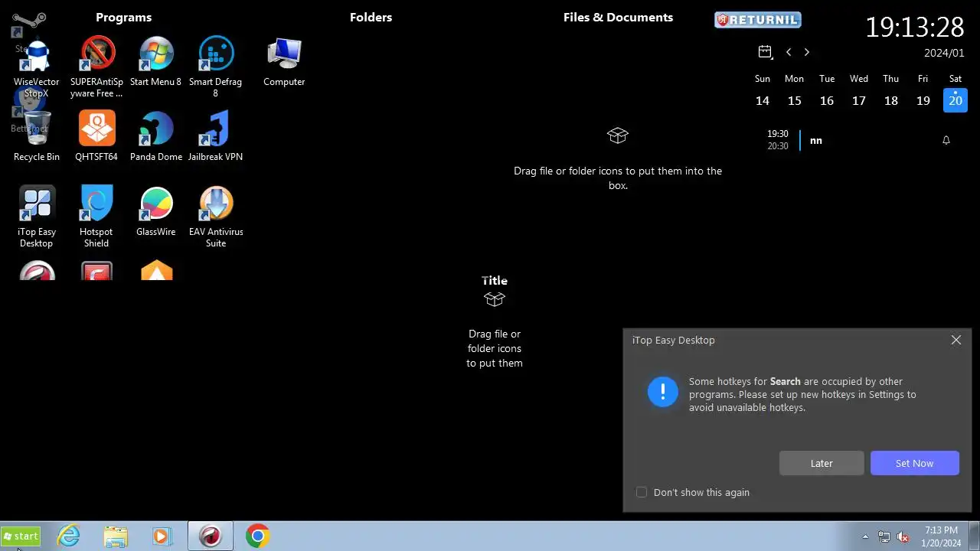Open WiseVector StopX shortcut
This screenshot has width=980, height=551.
36,67
